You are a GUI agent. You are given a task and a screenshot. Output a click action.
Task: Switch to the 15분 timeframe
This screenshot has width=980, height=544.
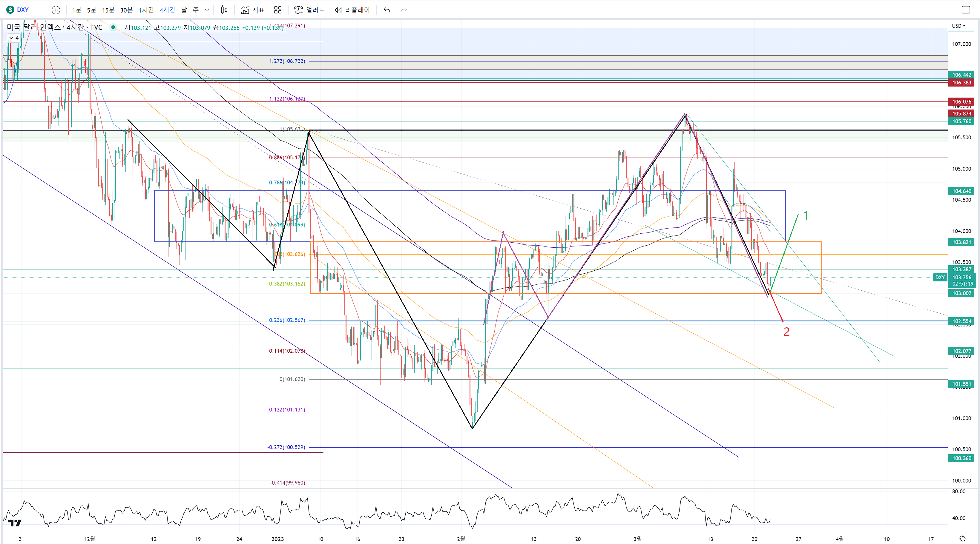pyautogui.click(x=108, y=10)
